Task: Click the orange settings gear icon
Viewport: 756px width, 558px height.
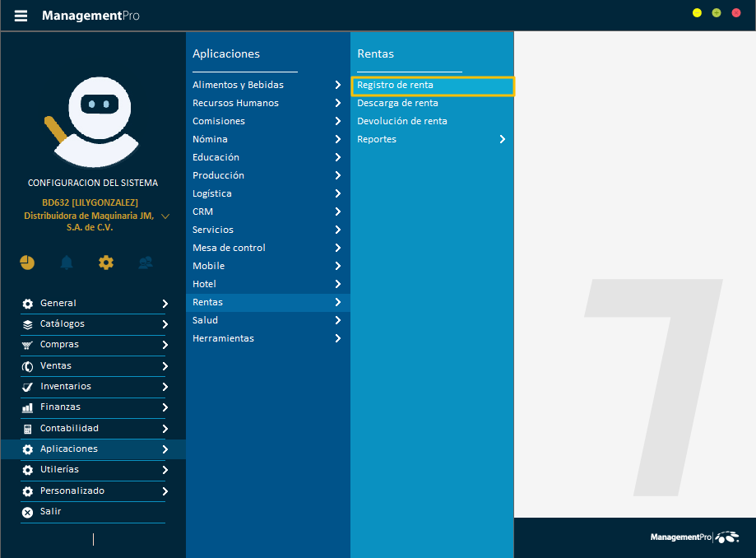Action: pyautogui.click(x=106, y=263)
